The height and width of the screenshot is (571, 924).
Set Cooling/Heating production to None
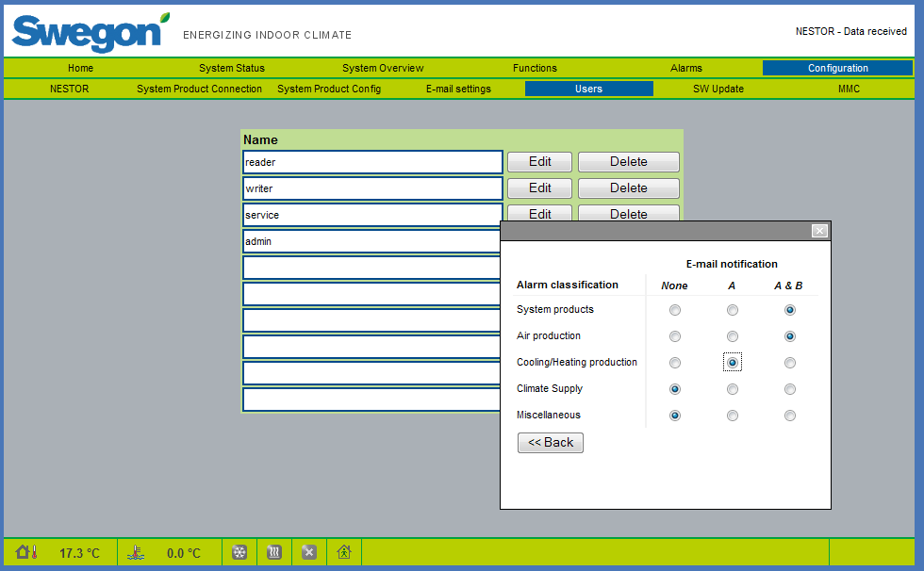point(675,363)
